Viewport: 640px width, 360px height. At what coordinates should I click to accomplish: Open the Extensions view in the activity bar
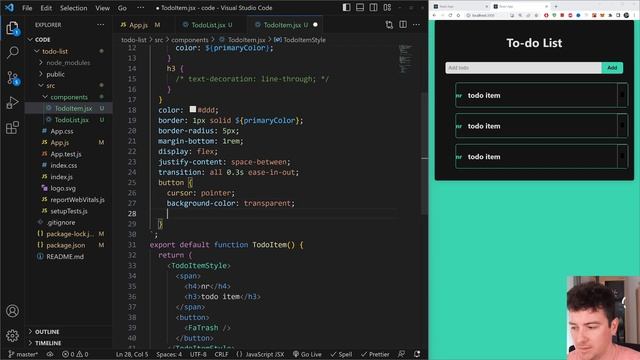(x=13, y=127)
